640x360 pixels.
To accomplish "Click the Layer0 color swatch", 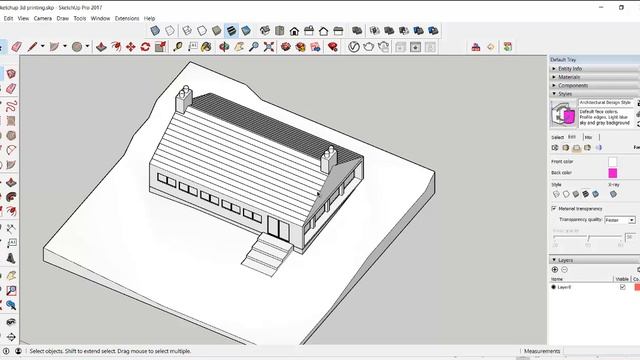I will [x=637, y=287].
